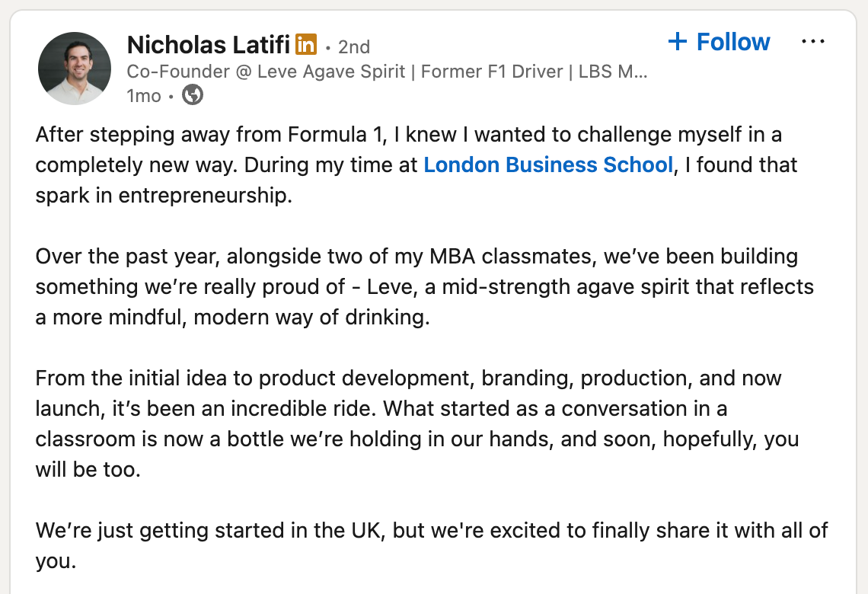Click the truncated LBS M... headline ending
The width and height of the screenshot is (868, 594).
coord(613,72)
